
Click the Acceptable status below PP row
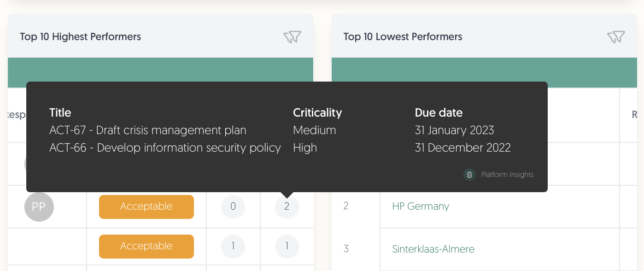pos(146,246)
